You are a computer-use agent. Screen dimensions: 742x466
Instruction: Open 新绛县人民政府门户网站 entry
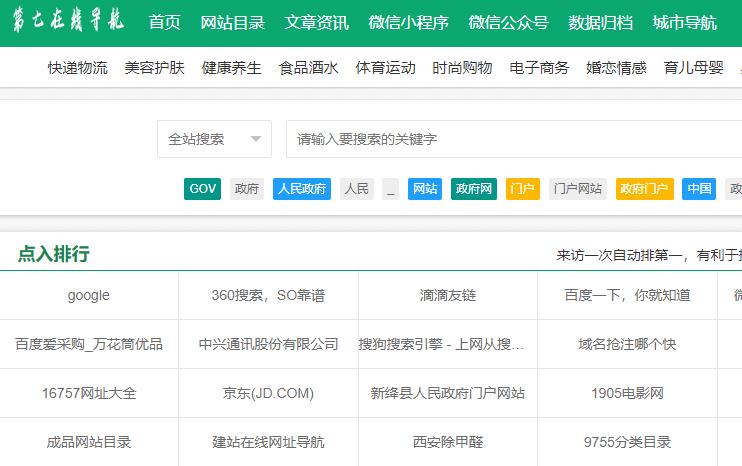(x=448, y=393)
